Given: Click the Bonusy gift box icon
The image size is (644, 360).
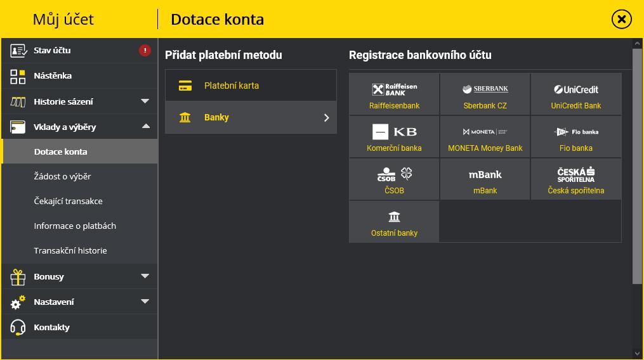Looking at the screenshot, I should tap(18, 277).
